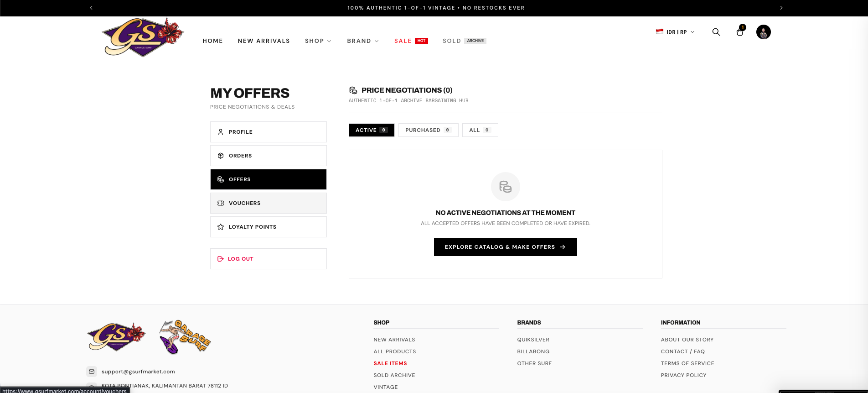Open VOUCHERS in account sidebar
The image size is (868, 393).
tap(269, 203)
